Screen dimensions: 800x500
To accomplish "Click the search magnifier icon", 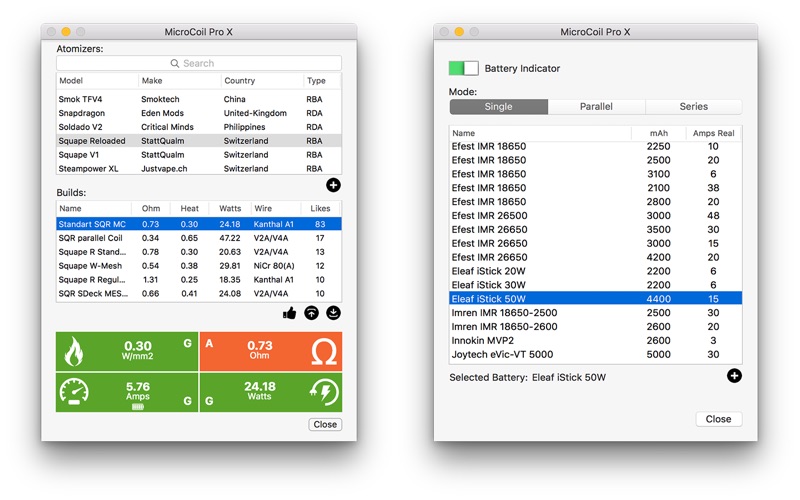I will tap(174, 63).
